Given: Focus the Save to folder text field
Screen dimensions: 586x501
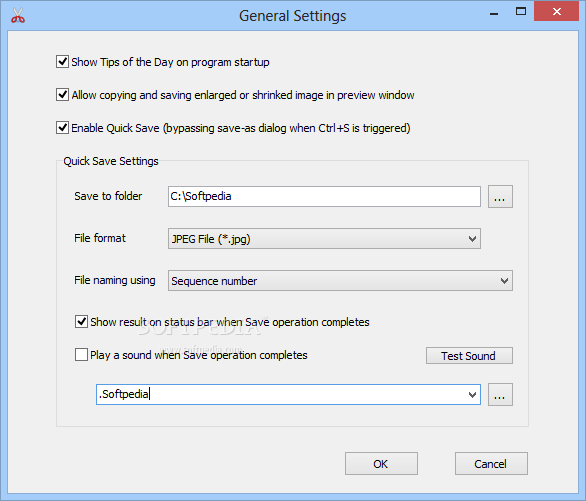Looking at the screenshot, I should pyautogui.click(x=324, y=197).
